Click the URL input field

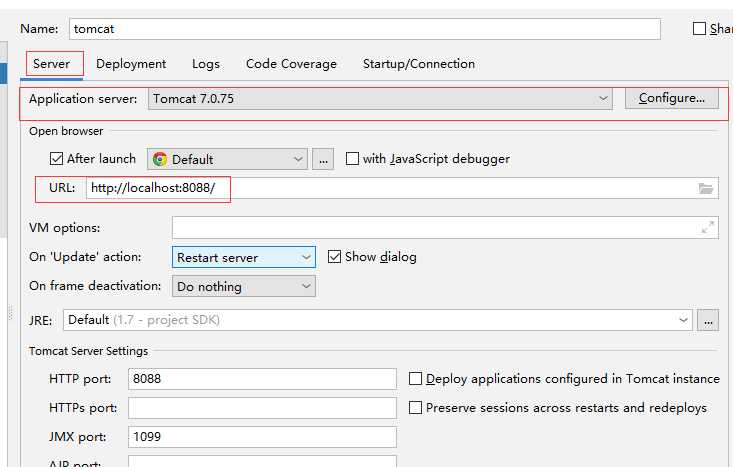coord(402,188)
